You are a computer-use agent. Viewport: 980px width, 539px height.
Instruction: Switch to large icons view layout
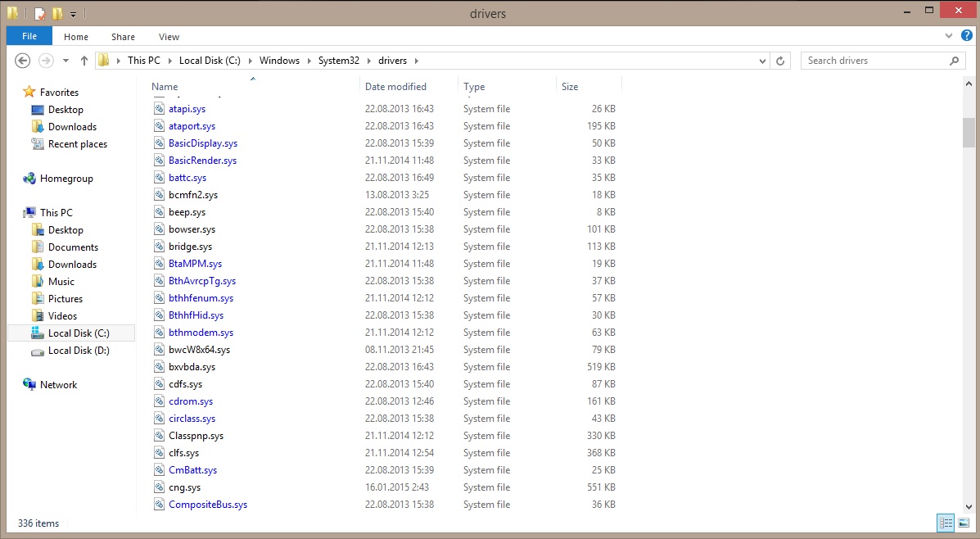(x=964, y=523)
